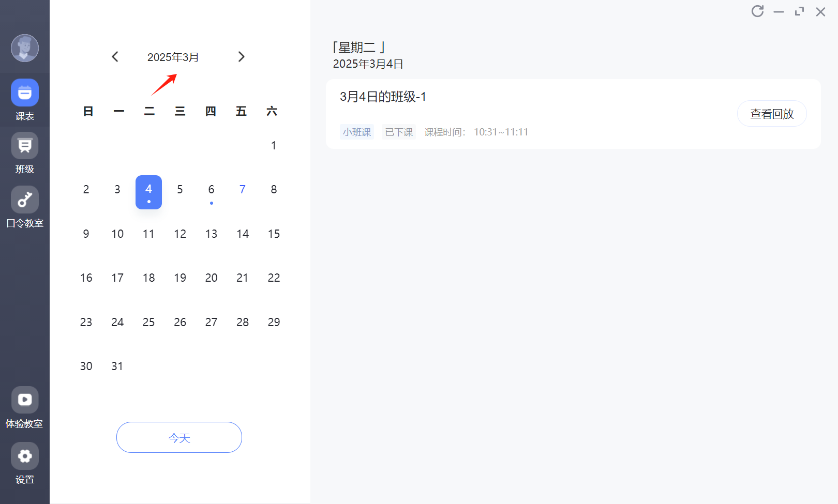Image resolution: width=838 pixels, height=504 pixels.
Task: Click the 课表 calendar clipboard icon
Action: 24,92
